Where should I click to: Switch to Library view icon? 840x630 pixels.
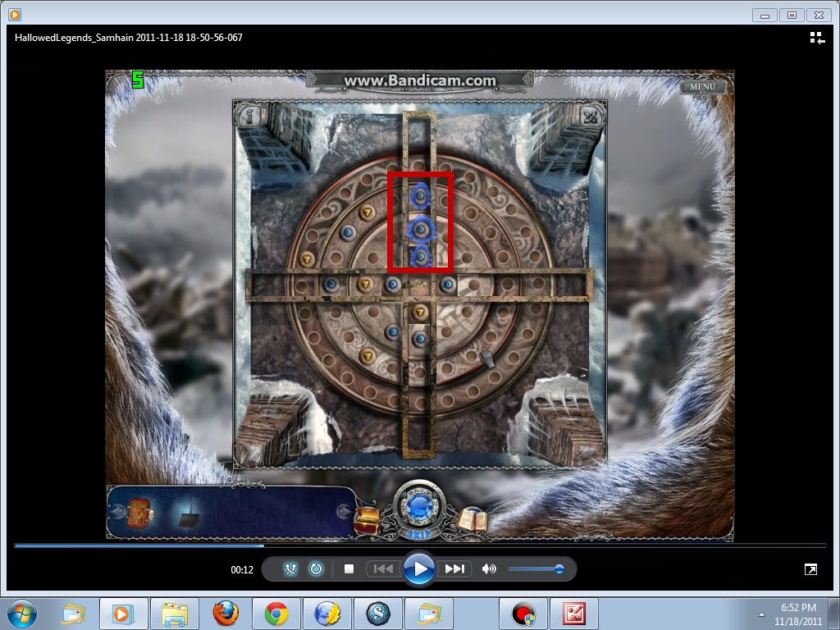pos(816,37)
